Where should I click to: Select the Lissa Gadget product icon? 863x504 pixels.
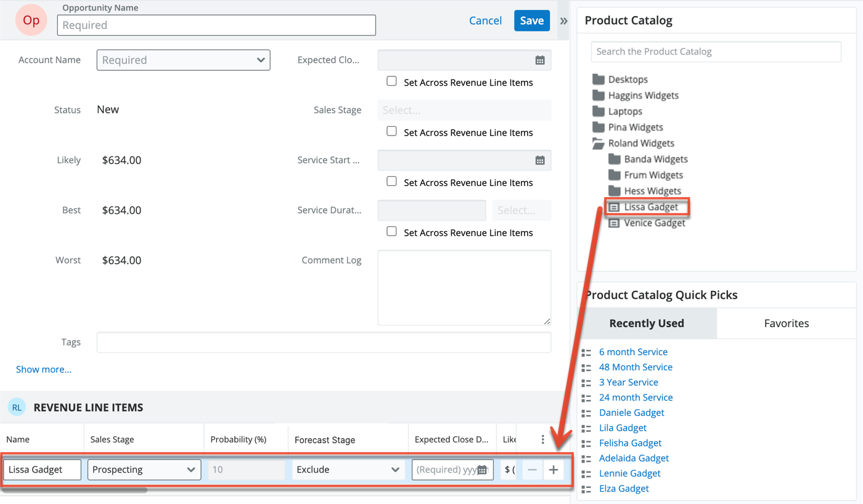[615, 206]
